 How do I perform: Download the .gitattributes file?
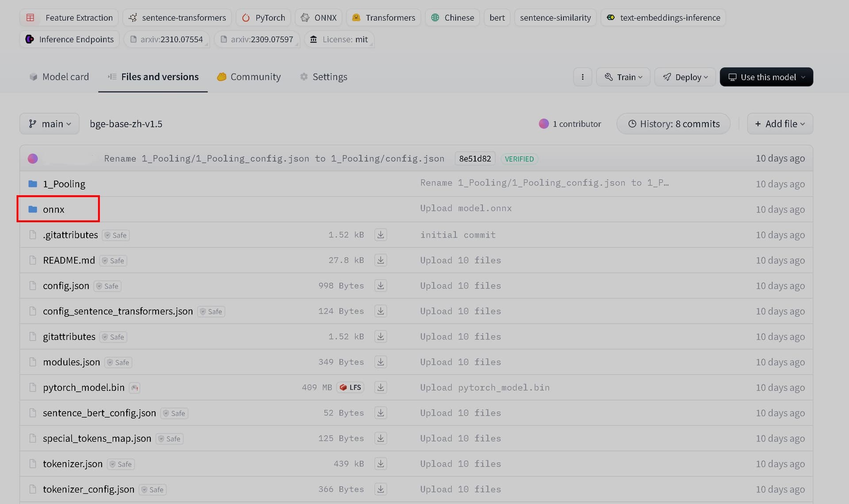(x=380, y=235)
